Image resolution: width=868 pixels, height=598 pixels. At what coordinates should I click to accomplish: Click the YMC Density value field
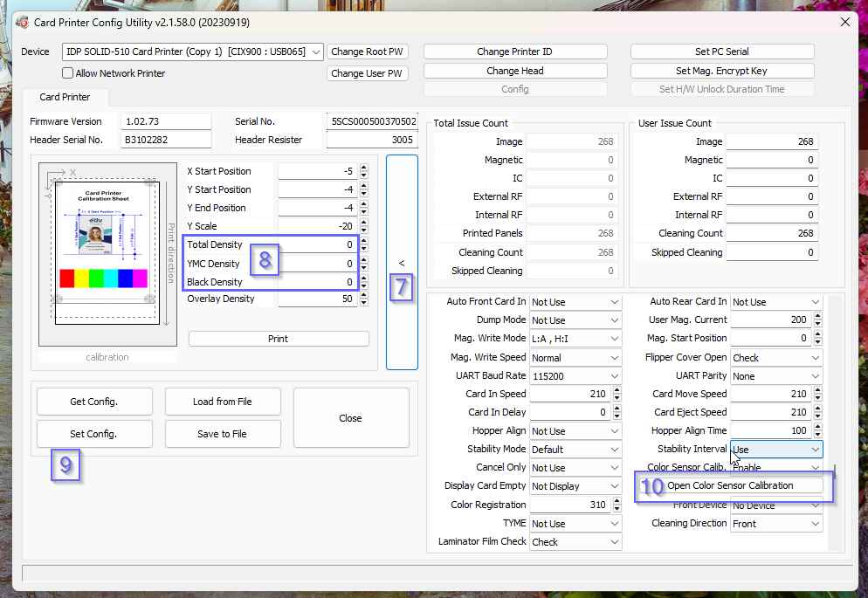pos(317,264)
